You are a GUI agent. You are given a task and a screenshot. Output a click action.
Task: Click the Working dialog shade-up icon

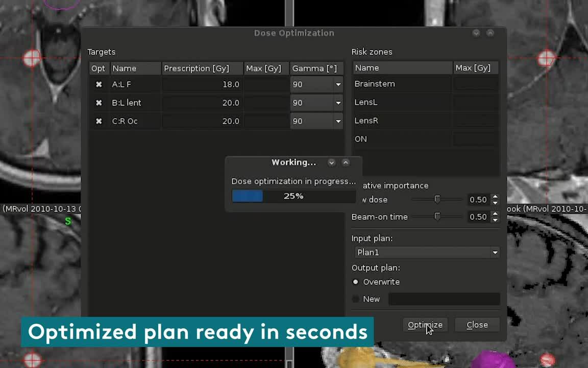click(x=346, y=163)
